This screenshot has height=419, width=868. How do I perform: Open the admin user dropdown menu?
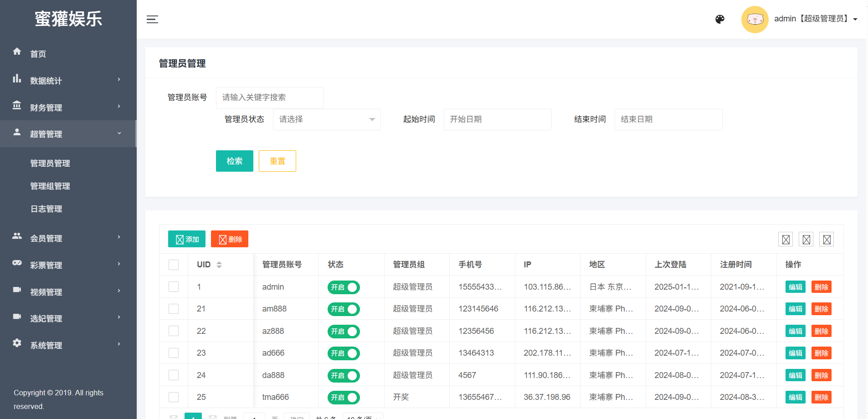click(x=815, y=19)
